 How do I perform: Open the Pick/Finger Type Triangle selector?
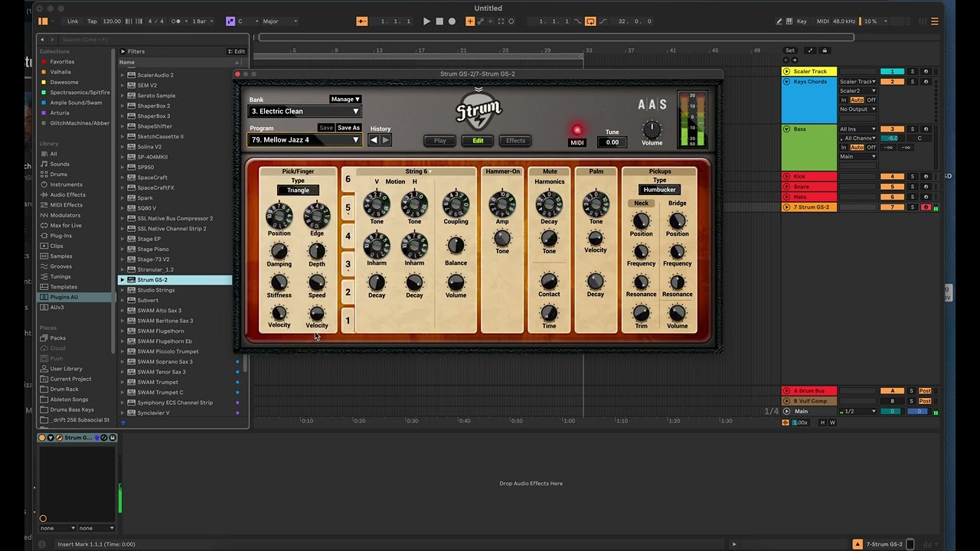click(298, 190)
